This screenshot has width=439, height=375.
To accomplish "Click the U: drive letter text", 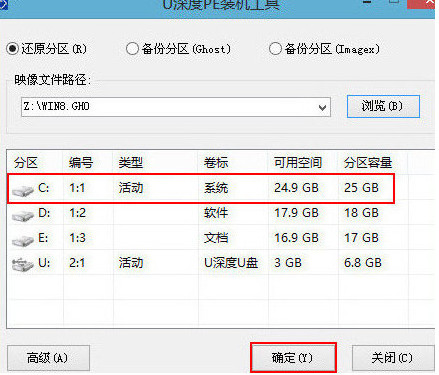I will (x=44, y=263).
